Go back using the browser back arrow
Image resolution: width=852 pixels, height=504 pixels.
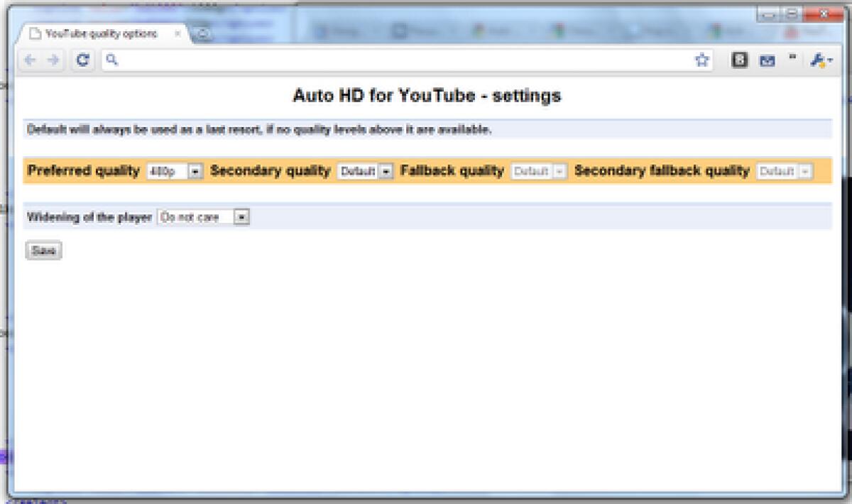click(29, 60)
